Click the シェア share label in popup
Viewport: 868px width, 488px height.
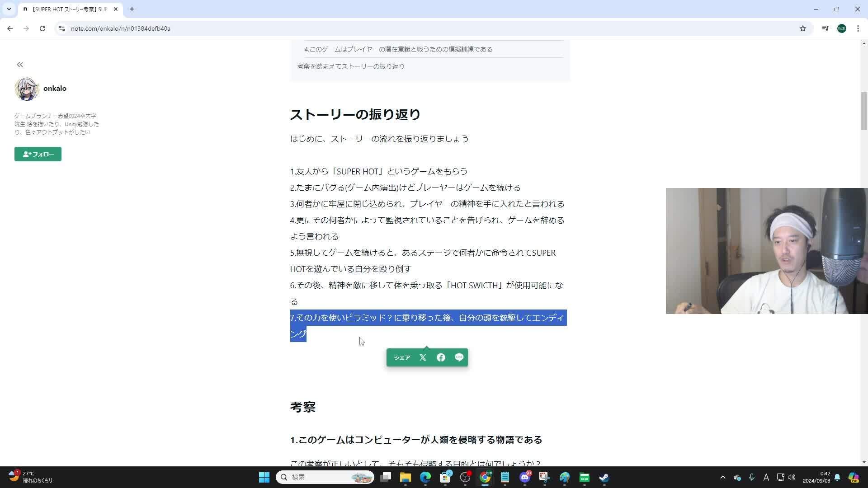[x=402, y=357]
